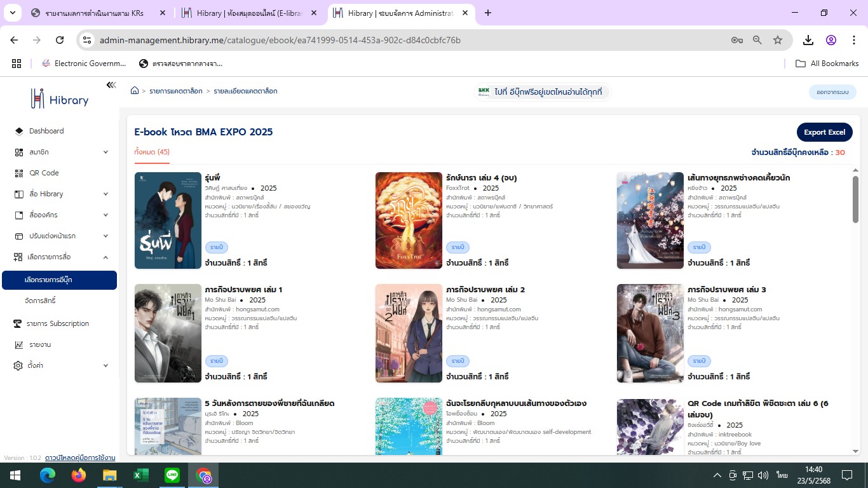
Task: Switch to Hibrary ห้องสมุดออนไลน์ browser tab
Action: click(x=250, y=13)
